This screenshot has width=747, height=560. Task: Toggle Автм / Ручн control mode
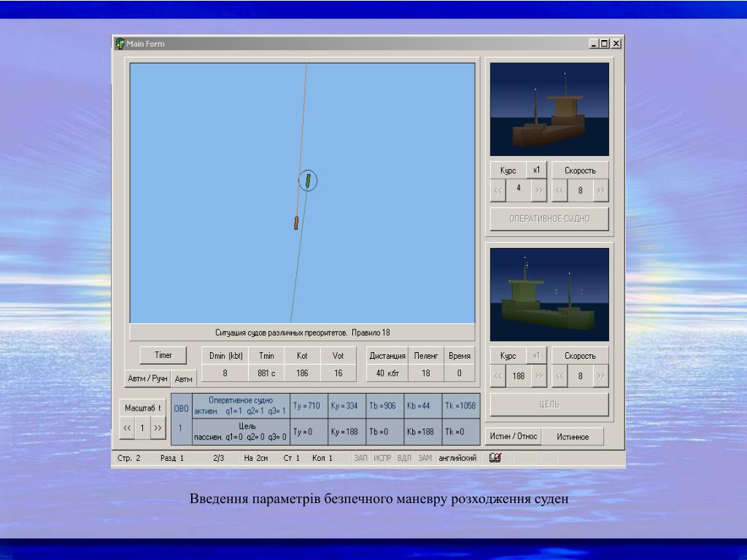[147, 378]
